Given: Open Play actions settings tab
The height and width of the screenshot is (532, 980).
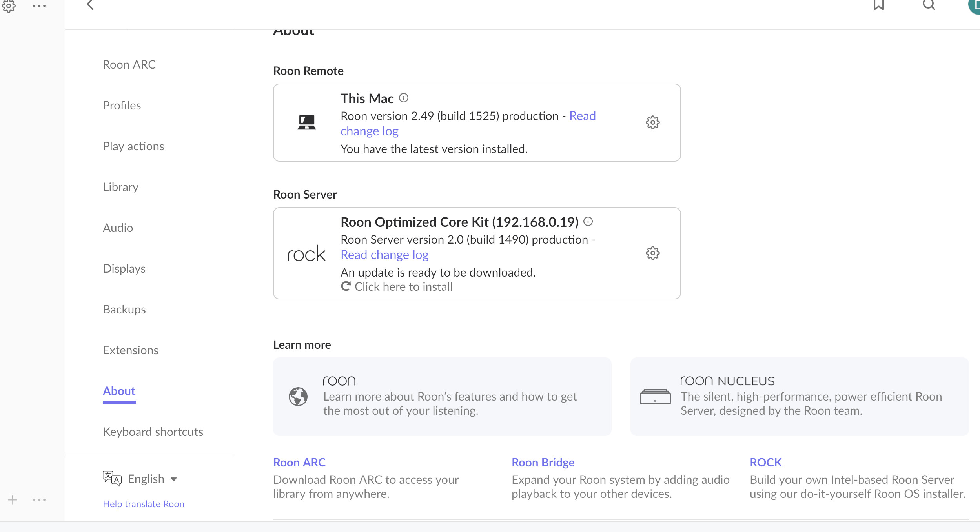Looking at the screenshot, I should point(133,146).
